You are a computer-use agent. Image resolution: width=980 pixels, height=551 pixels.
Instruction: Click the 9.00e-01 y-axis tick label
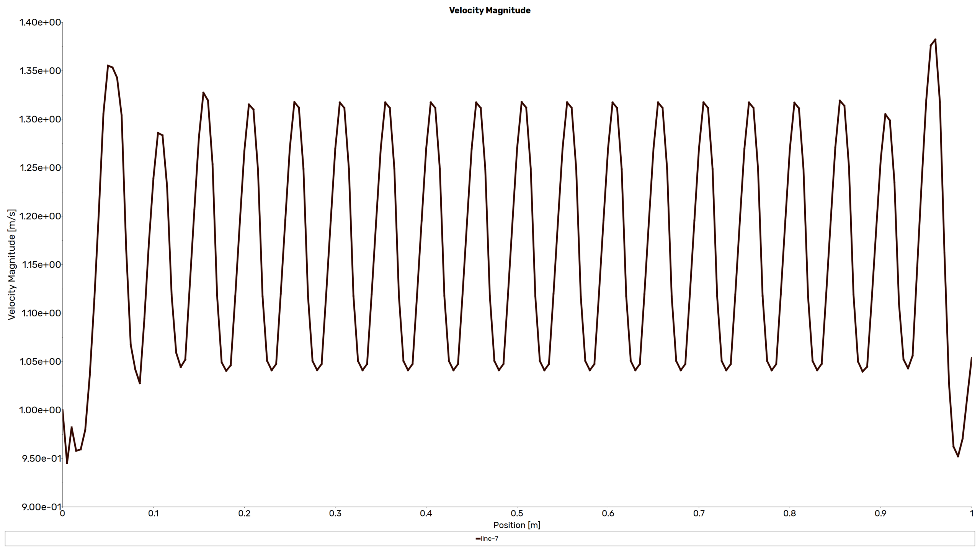(x=40, y=507)
